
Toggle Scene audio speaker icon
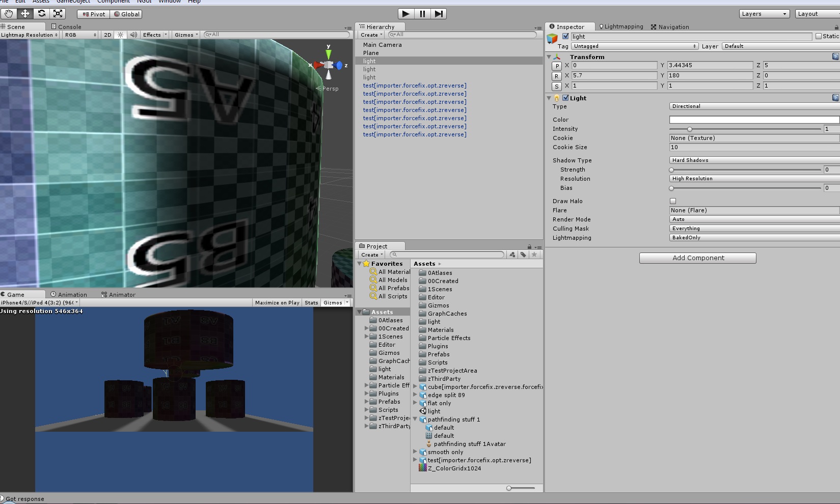click(x=133, y=35)
